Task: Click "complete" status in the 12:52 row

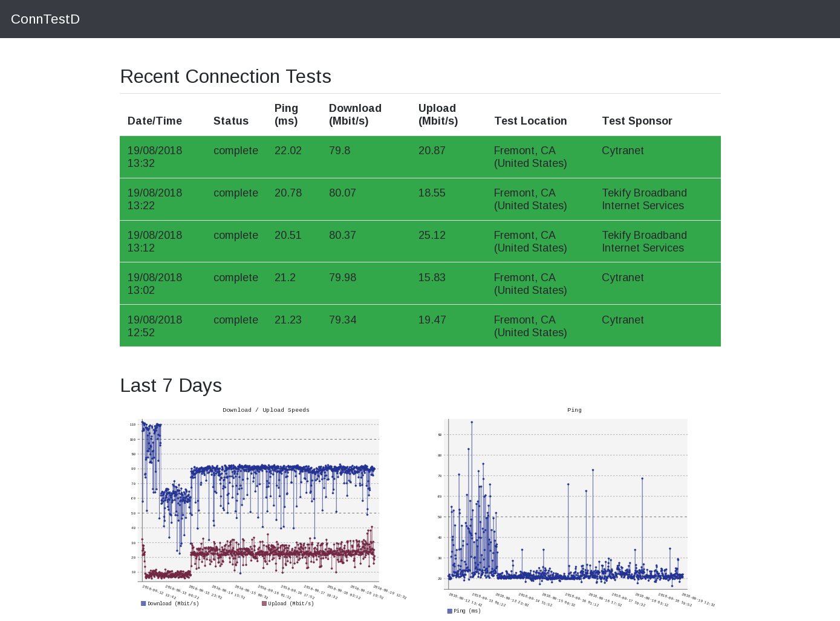Action: (236, 320)
